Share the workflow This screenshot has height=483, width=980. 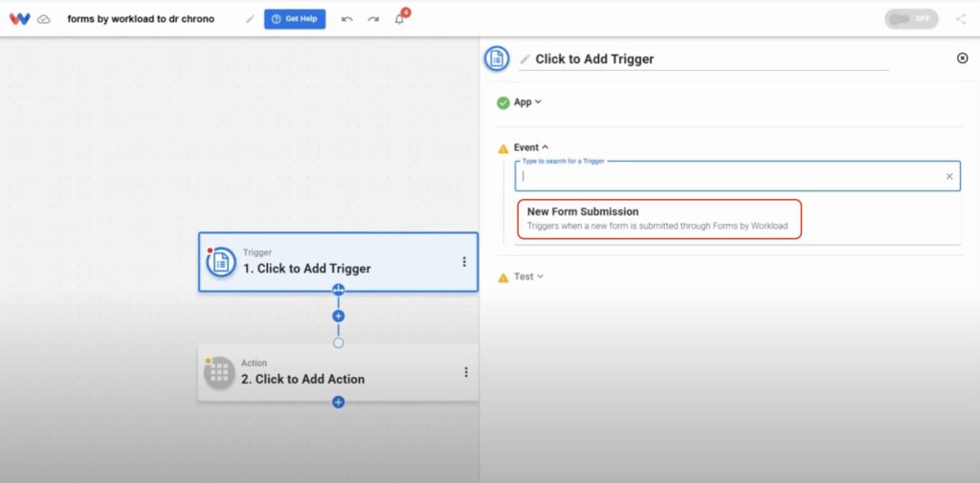point(961,19)
